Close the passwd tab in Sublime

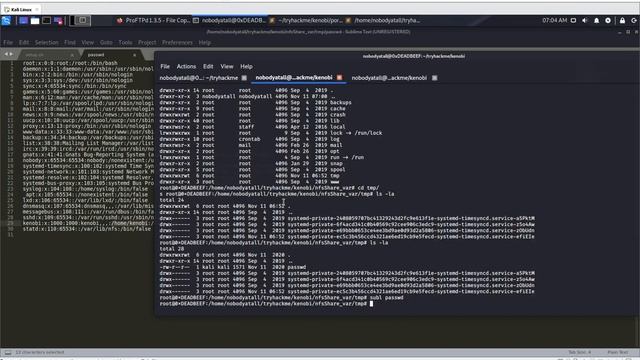[x=134, y=55]
